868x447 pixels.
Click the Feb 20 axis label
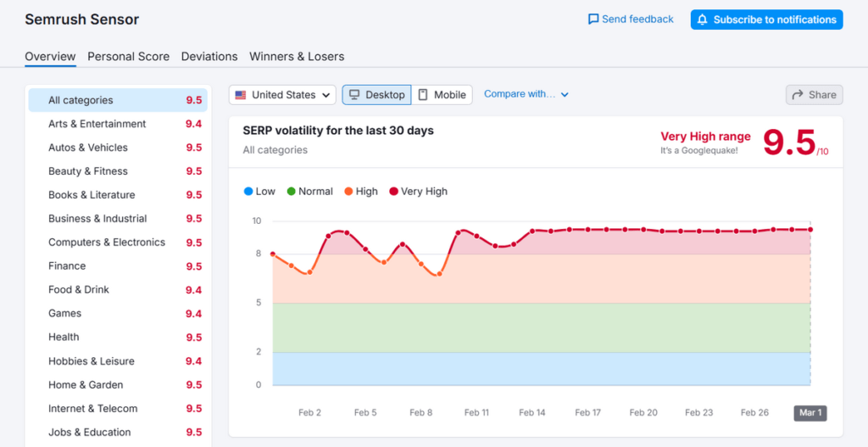tap(644, 413)
